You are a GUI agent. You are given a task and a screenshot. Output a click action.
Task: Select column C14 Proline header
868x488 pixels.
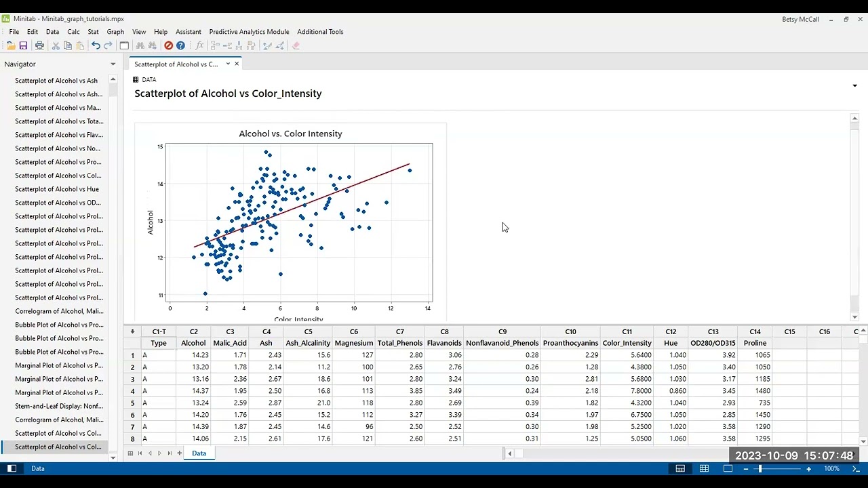[755, 338]
